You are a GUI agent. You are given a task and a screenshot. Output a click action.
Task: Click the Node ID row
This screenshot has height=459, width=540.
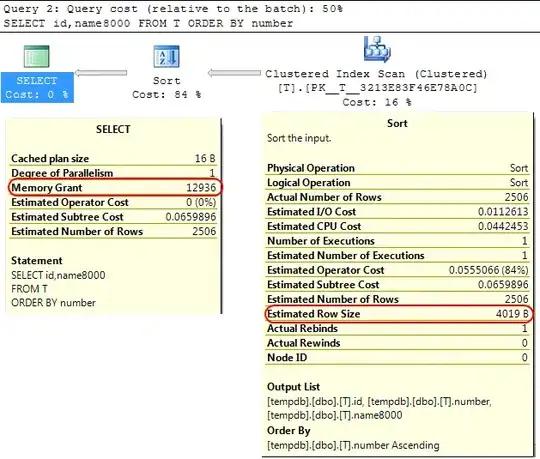(398, 357)
